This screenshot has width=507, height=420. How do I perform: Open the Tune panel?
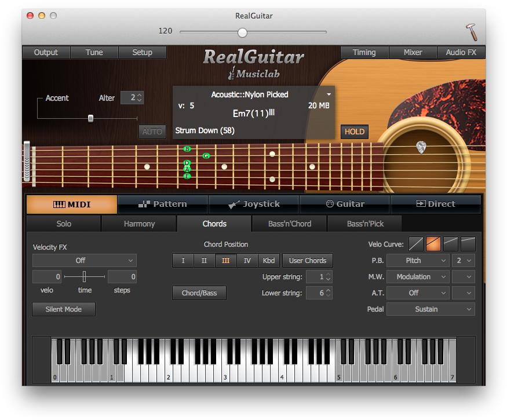[x=94, y=52]
